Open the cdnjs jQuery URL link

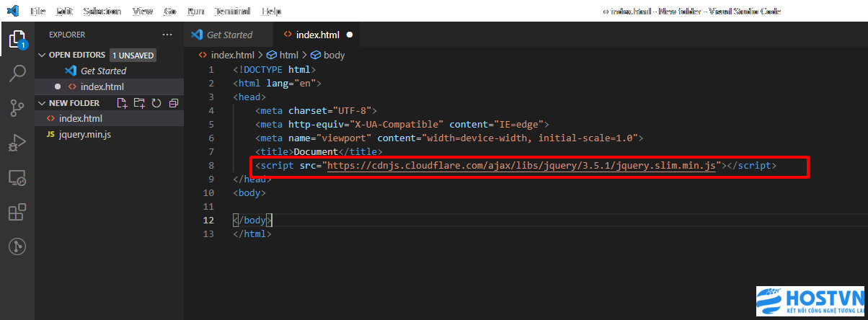click(523, 166)
